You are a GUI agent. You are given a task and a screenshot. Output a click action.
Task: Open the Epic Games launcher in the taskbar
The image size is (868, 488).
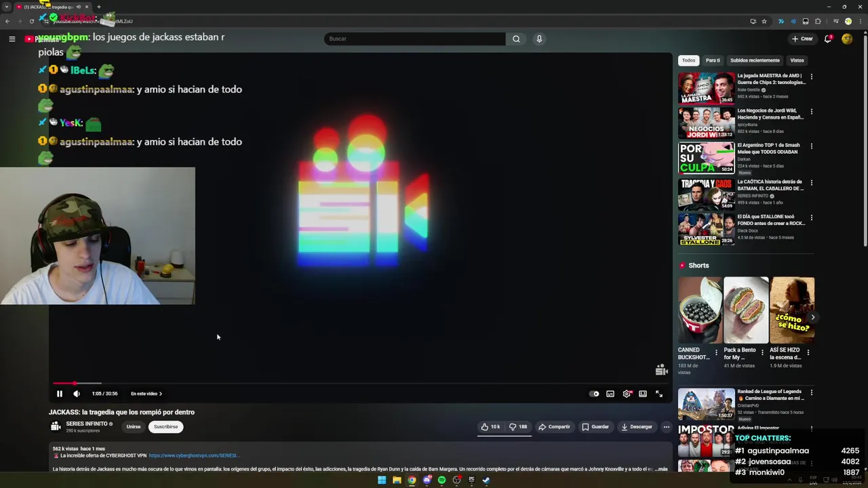click(x=471, y=481)
